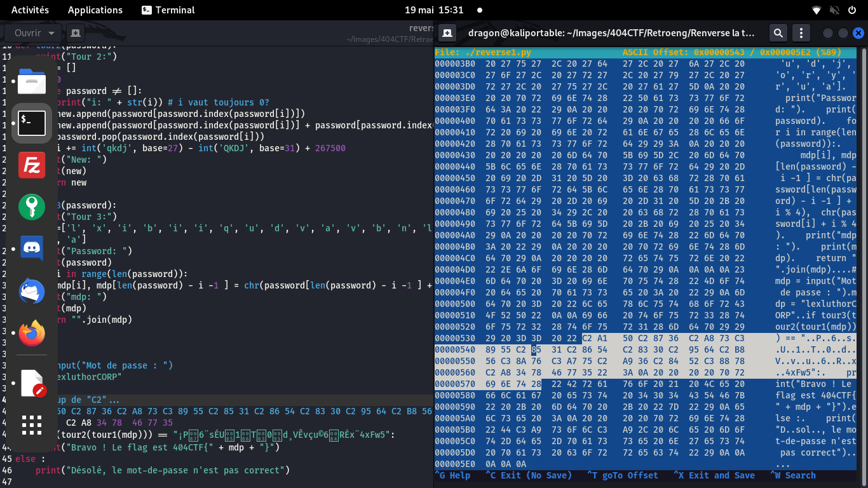This screenshot has width=868, height=488.
Task: Open the text editor icon in the dock
Action: coord(32,384)
